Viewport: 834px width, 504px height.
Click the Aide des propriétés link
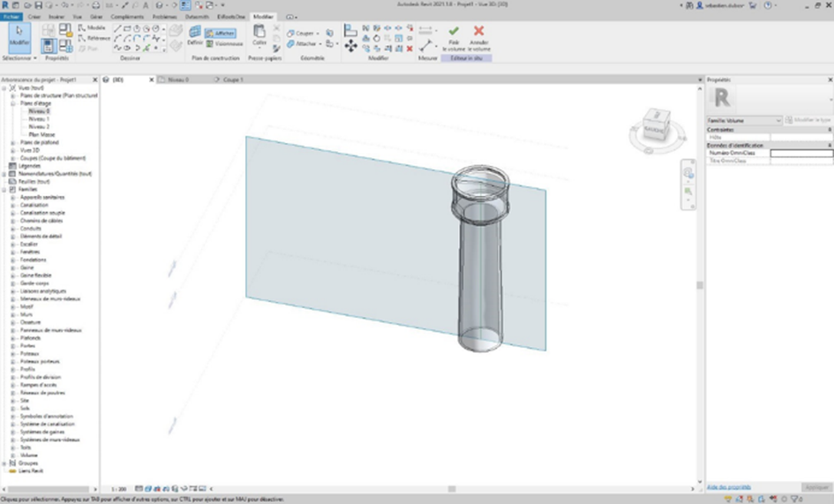pos(727,487)
